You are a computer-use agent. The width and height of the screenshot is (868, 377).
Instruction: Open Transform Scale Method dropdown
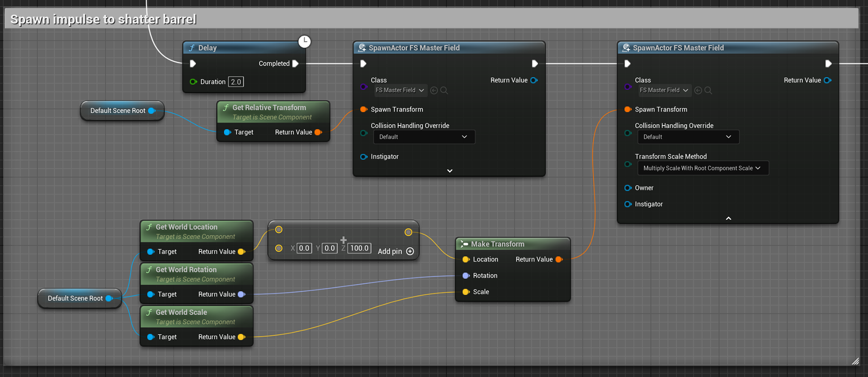[703, 168]
